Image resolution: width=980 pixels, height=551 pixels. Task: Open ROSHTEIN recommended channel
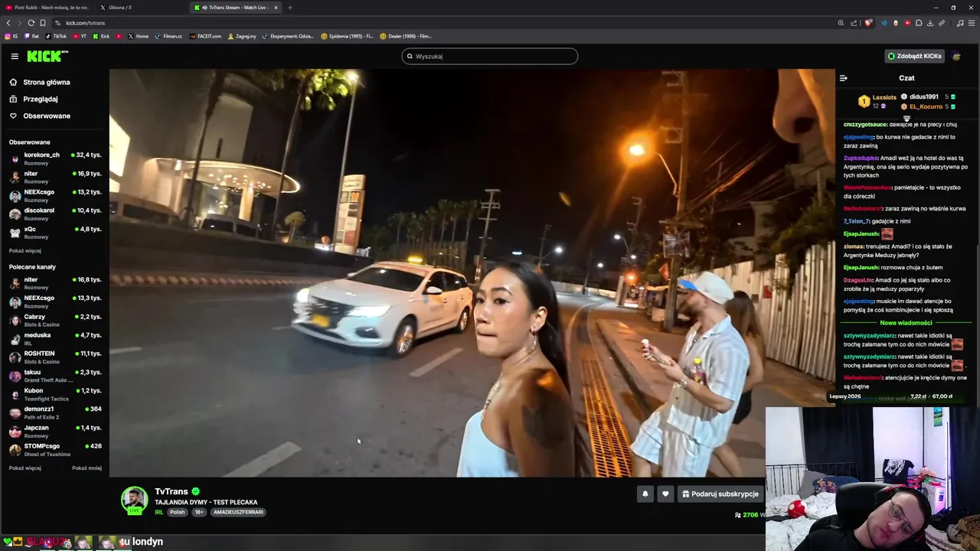point(55,357)
